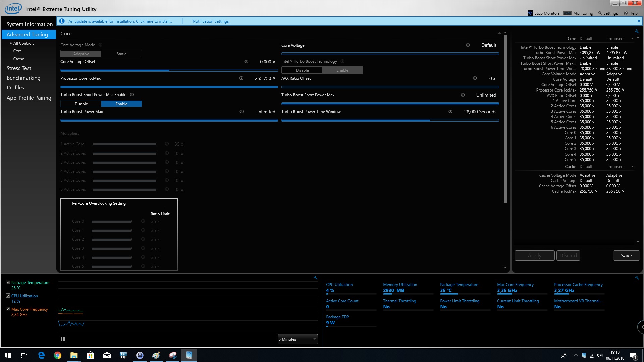Open Advanced Tuning section

click(x=29, y=34)
